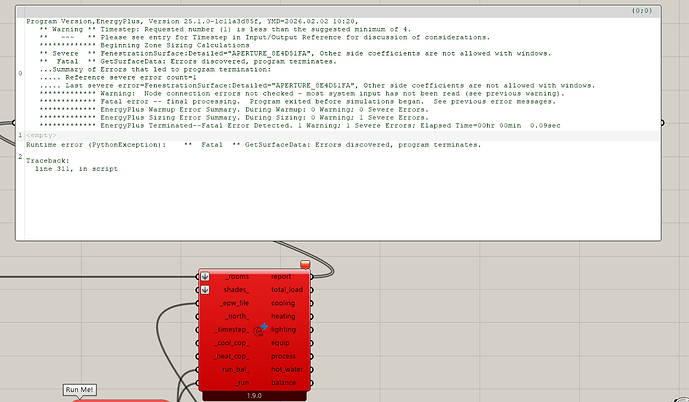Screen dimensions: 689x402
Task: Click the report output grip on the component
Action: click(311, 276)
